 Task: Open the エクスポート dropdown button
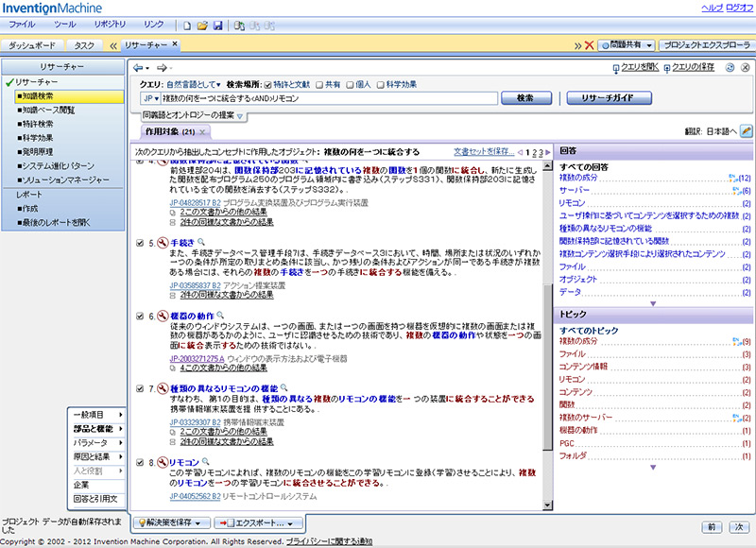(258, 522)
